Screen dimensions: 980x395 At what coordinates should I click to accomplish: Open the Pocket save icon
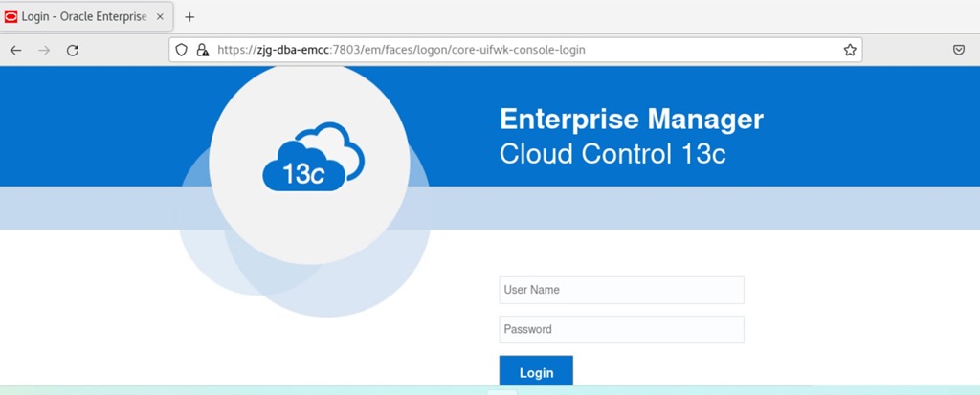959,50
